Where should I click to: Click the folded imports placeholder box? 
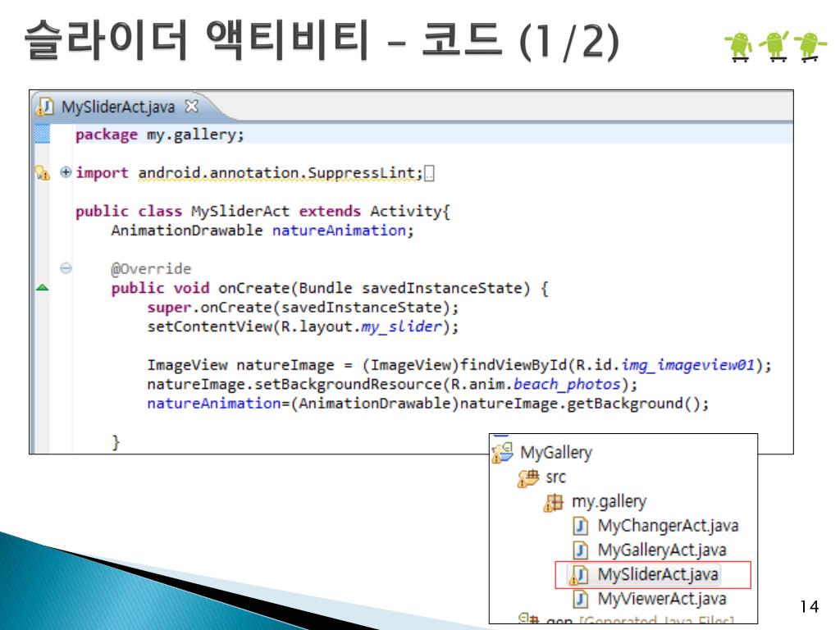pos(429,174)
